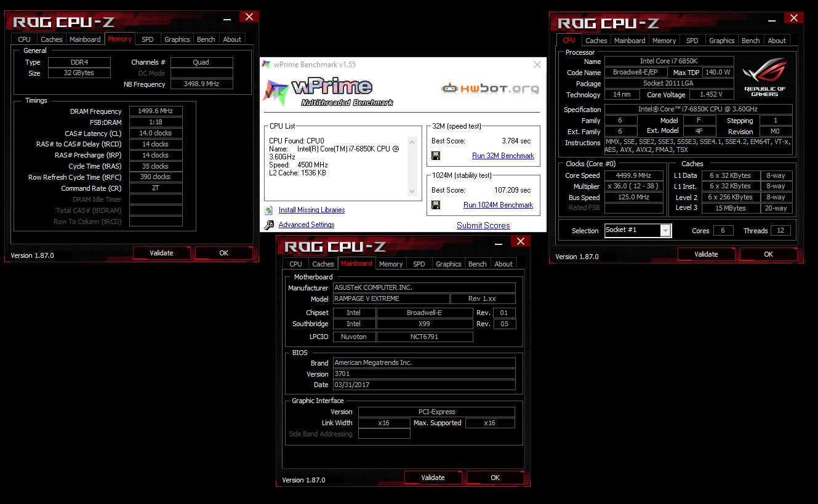This screenshot has width=818, height=504.
Task: Click the hwbot.org logo in wPrime
Action: click(x=490, y=88)
